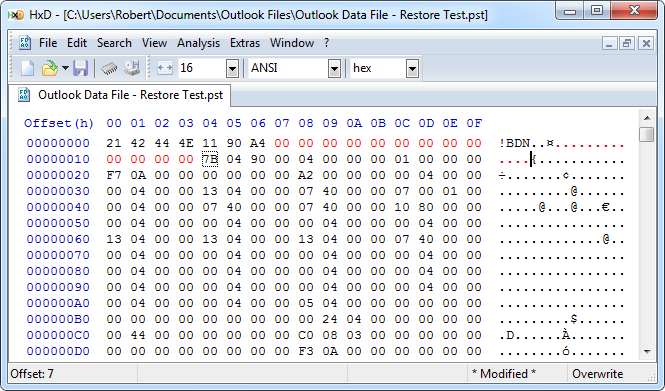
Task: Open disk via the drive icon
Action: pos(132,68)
